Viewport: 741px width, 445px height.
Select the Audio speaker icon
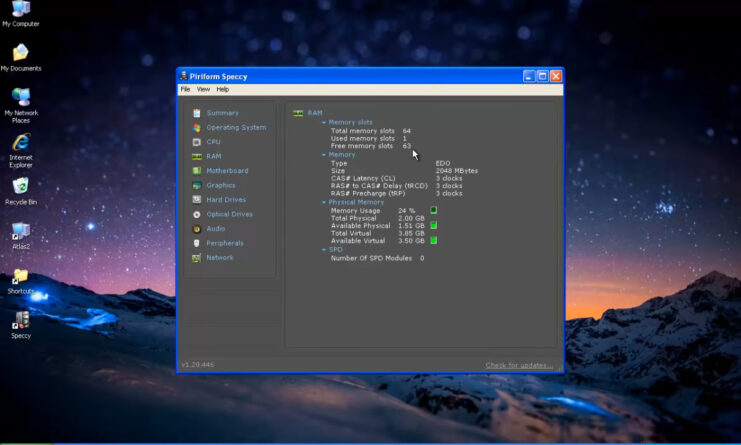pyautogui.click(x=197, y=229)
